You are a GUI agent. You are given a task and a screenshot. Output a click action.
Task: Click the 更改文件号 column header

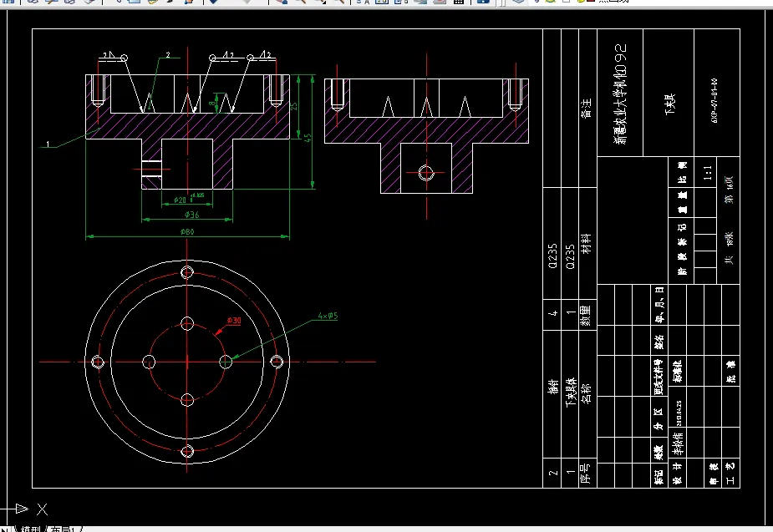click(x=659, y=377)
